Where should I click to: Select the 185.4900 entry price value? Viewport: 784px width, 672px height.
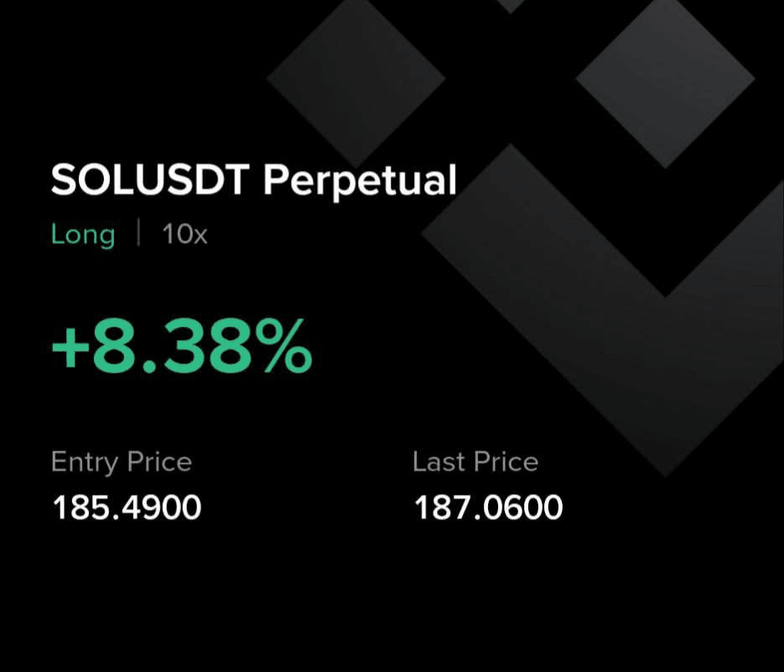pos(127,508)
